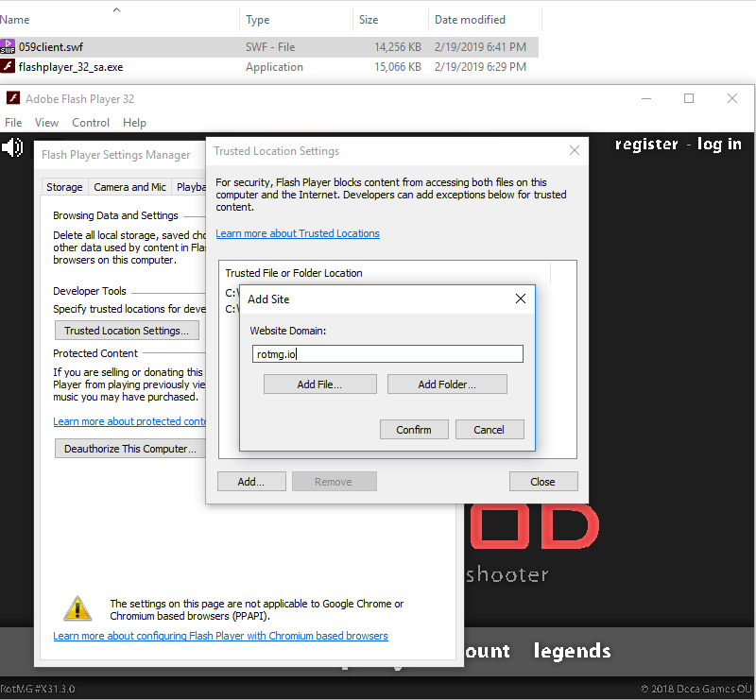Image resolution: width=756 pixels, height=700 pixels.
Task: Select the 059client.swf file name
Action: [51, 47]
